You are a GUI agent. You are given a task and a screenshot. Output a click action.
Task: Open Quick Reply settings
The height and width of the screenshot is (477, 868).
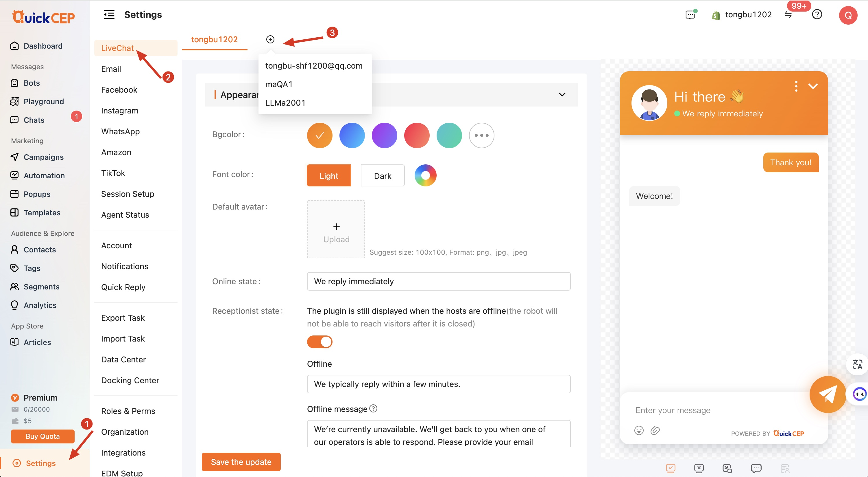click(x=123, y=287)
